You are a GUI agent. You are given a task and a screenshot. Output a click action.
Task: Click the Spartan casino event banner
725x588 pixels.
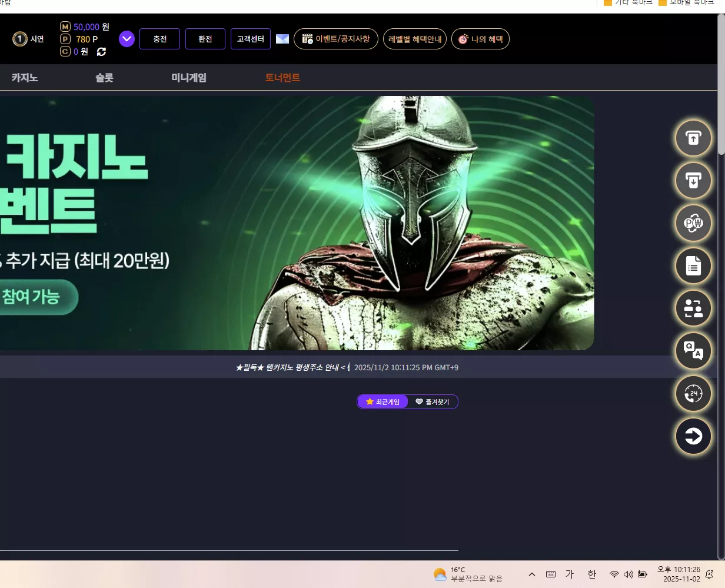(297, 223)
